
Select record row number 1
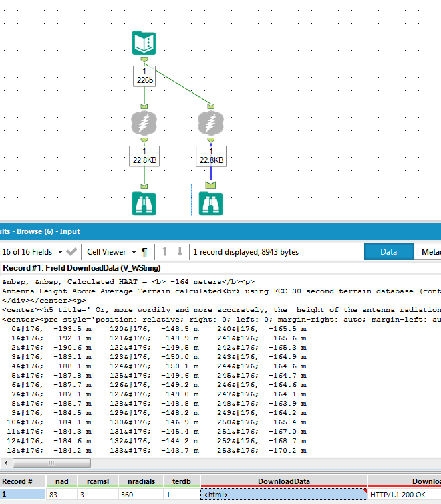coord(23,495)
